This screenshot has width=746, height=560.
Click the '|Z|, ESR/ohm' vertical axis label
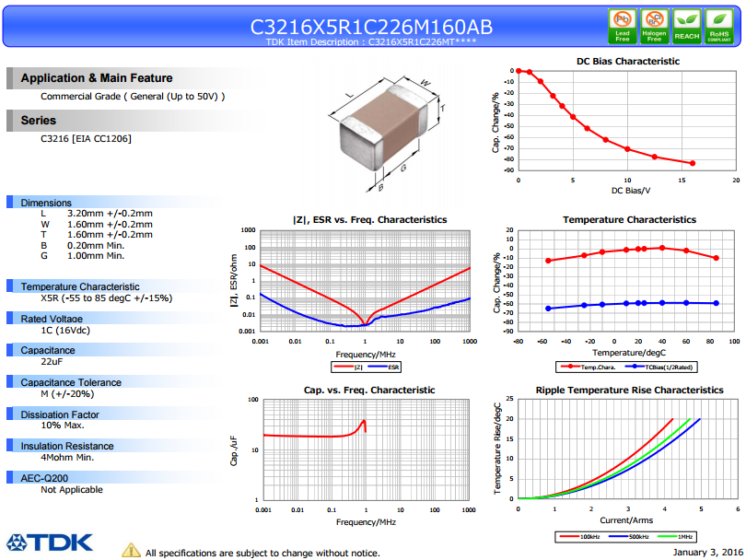click(x=234, y=280)
